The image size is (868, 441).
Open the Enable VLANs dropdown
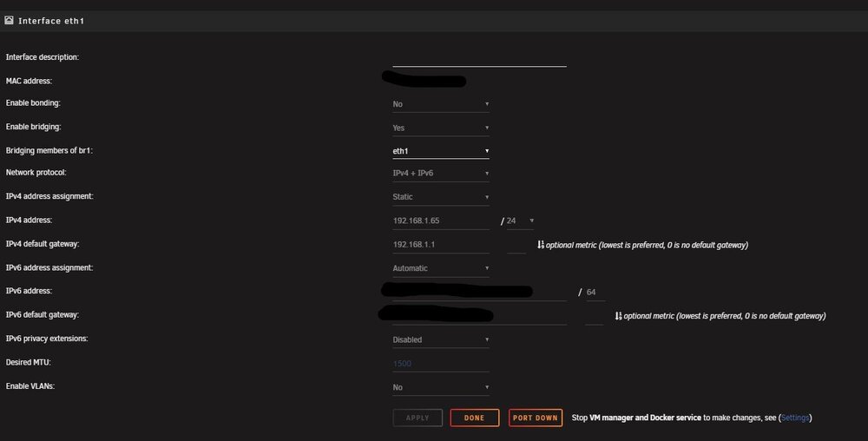pos(441,387)
